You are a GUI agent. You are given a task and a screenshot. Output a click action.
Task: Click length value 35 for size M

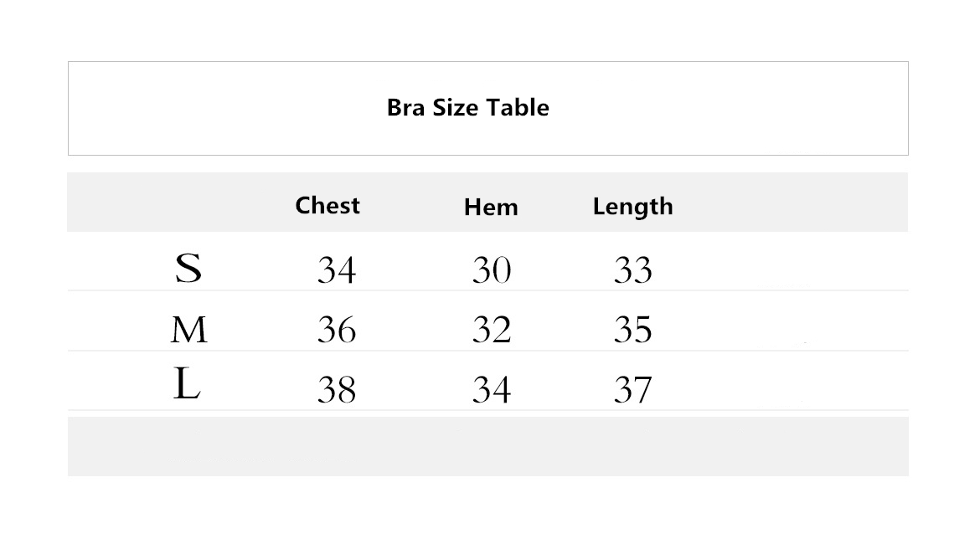632,330
